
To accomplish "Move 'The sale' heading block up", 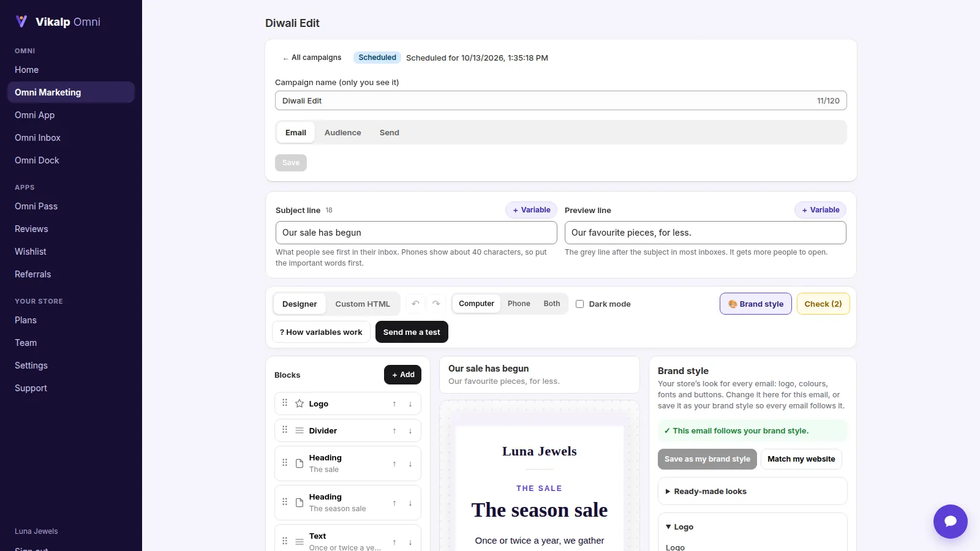I will (x=394, y=464).
